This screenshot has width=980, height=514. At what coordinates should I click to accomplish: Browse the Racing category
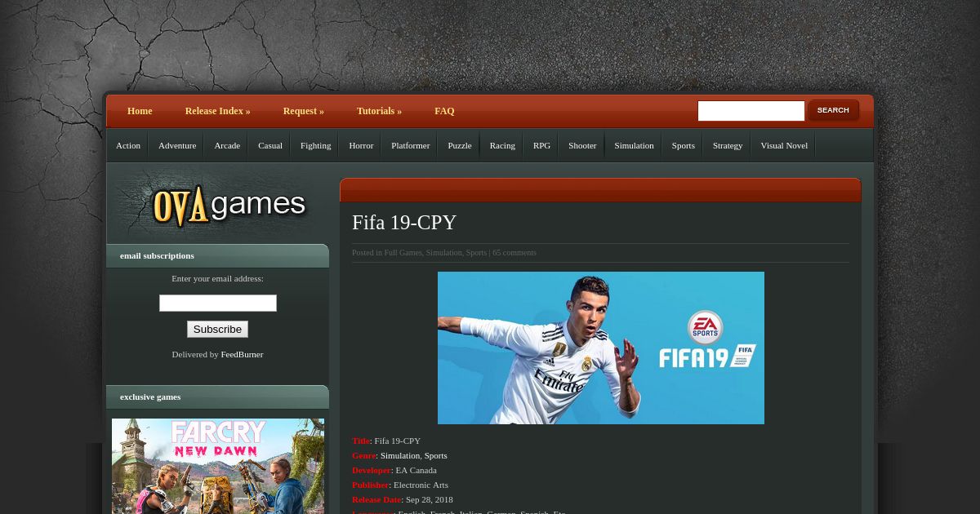tap(502, 145)
